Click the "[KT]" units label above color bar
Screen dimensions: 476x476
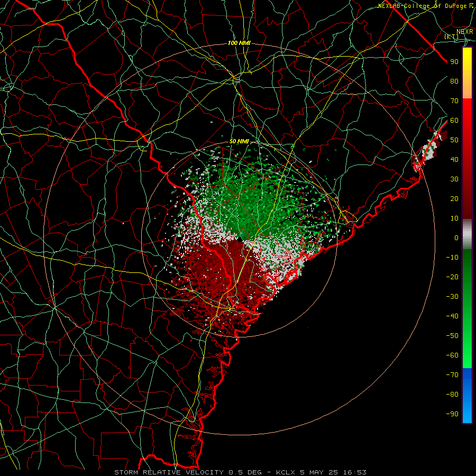tap(452, 36)
